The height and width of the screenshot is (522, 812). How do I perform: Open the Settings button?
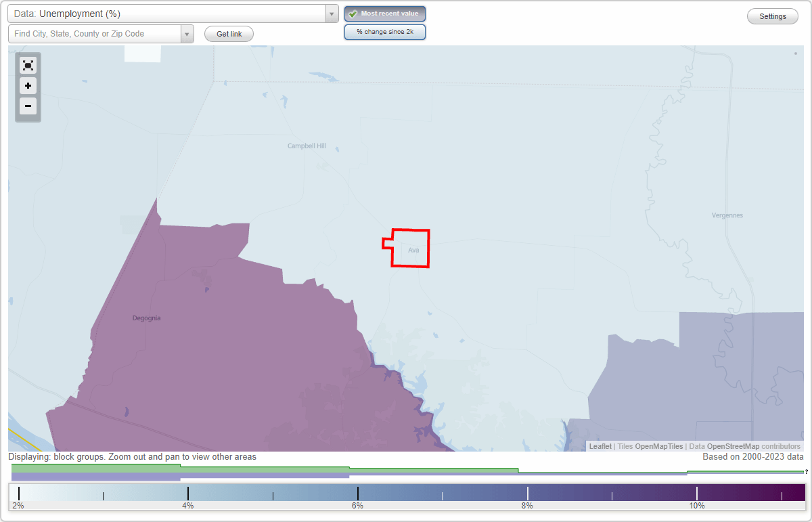click(773, 17)
